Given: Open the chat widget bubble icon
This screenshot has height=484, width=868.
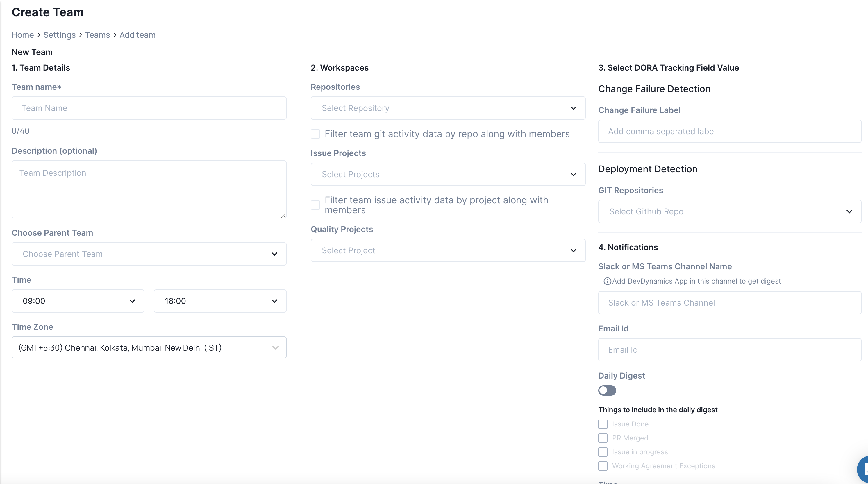Looking at the screenshot, I should pyautogui.click(x=863, y=469).
